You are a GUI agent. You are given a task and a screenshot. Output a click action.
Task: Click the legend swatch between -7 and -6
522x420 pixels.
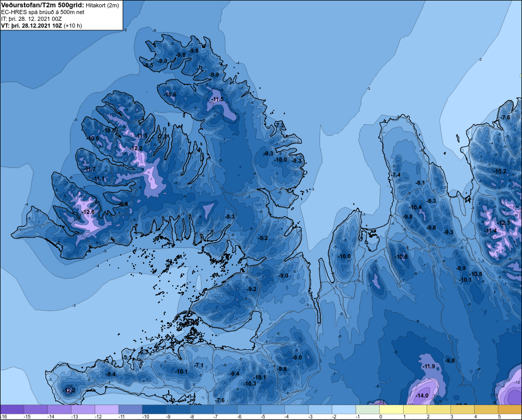[226, 409]
